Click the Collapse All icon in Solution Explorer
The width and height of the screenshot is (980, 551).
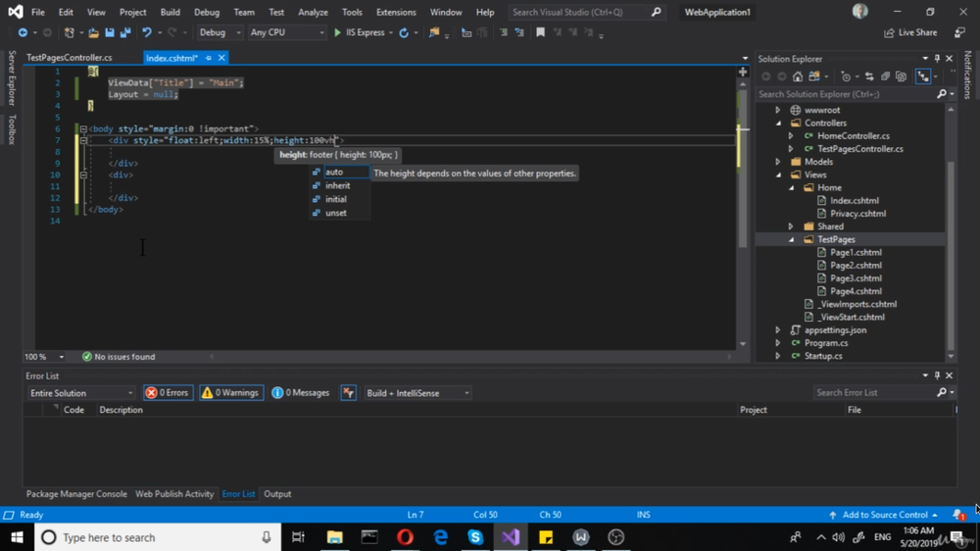tap(885, 76)
